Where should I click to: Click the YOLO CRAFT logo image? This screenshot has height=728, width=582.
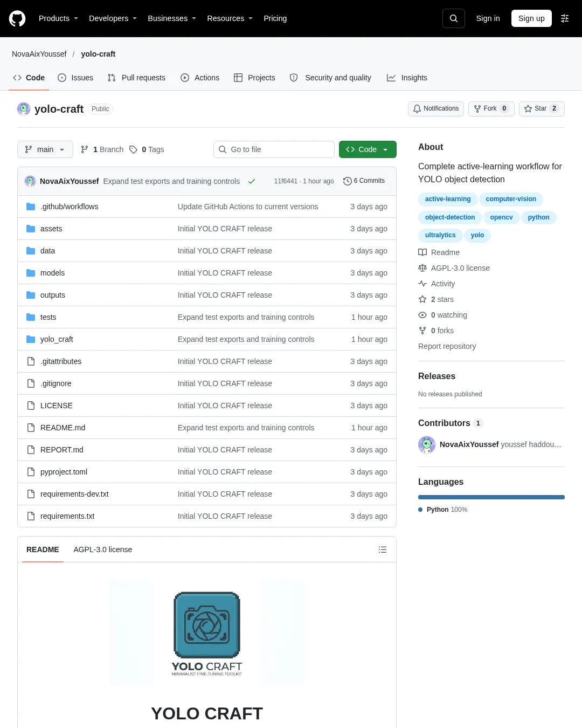(x=207, y=634)
